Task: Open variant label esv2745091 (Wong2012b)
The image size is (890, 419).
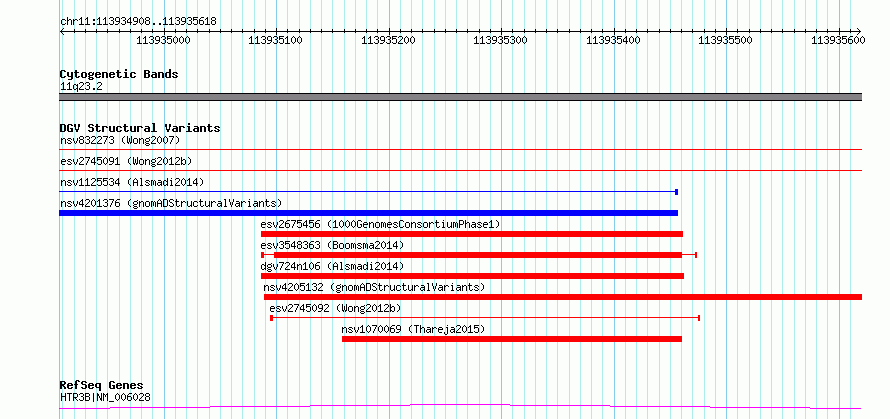Action: [x=126, y=161]
